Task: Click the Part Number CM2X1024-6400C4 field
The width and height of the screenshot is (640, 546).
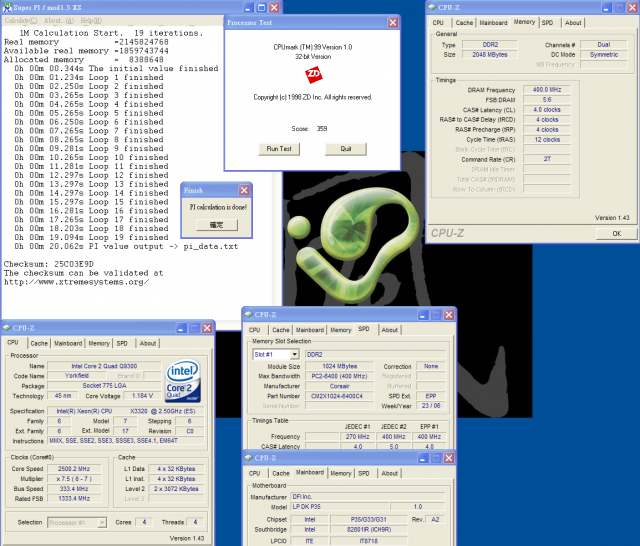Action: (x=339, y=396)
